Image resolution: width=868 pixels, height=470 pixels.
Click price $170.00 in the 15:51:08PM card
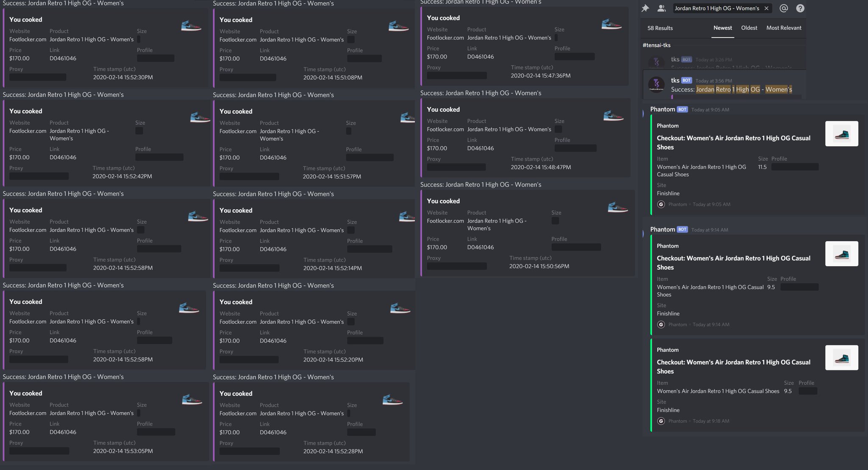(x=229, y=58)
